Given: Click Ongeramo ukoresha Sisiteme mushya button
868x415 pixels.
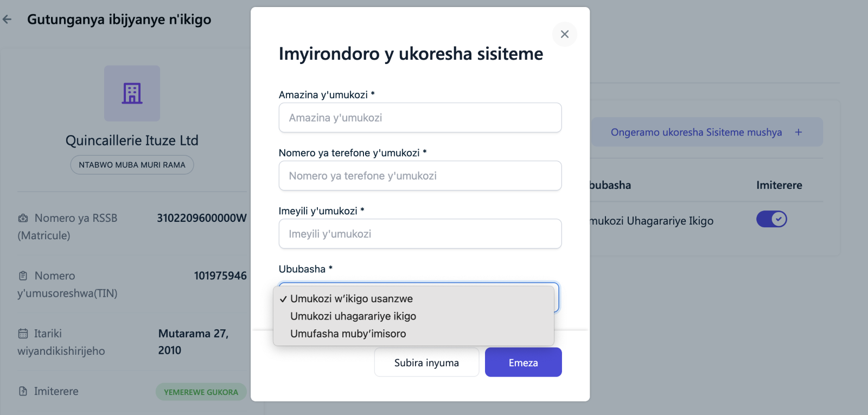Looking at the screenshot, I should [x=707, y=132].
